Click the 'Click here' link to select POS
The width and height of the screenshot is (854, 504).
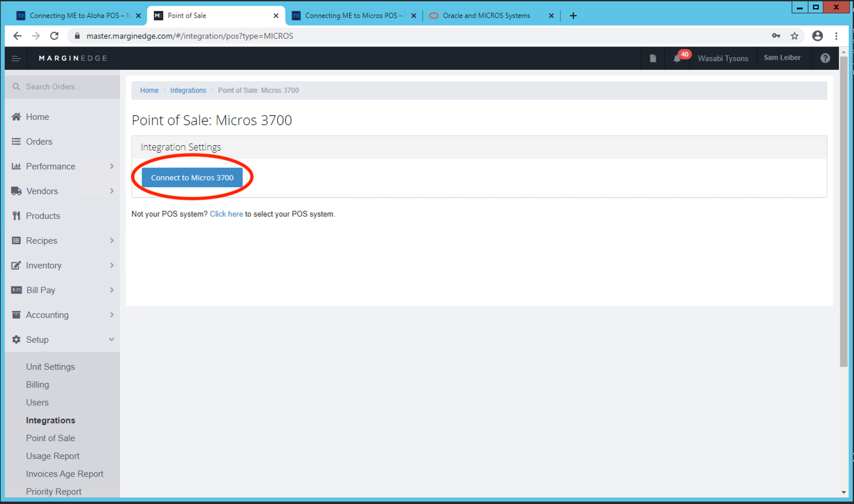click(x=226, y=214)
